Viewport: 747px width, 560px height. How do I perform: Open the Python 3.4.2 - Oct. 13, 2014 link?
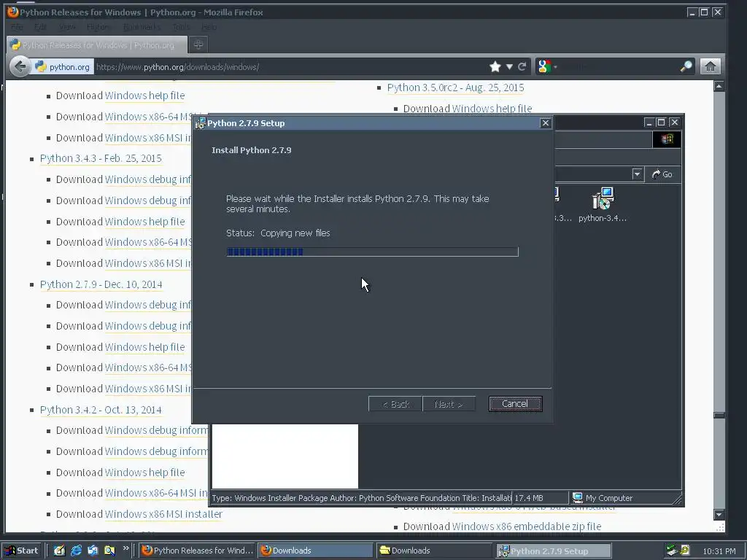(101, 410)
